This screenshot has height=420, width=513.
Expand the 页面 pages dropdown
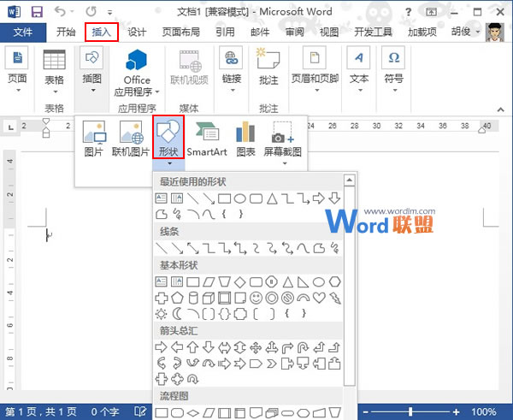pyautogui.click(x=18, y=91)
